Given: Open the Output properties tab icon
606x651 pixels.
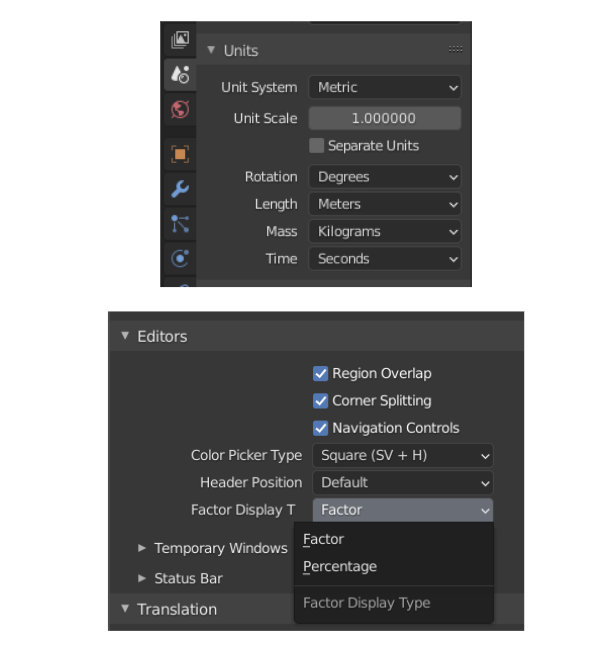Looking at the screenshot, I should click(x=180, y=40).
